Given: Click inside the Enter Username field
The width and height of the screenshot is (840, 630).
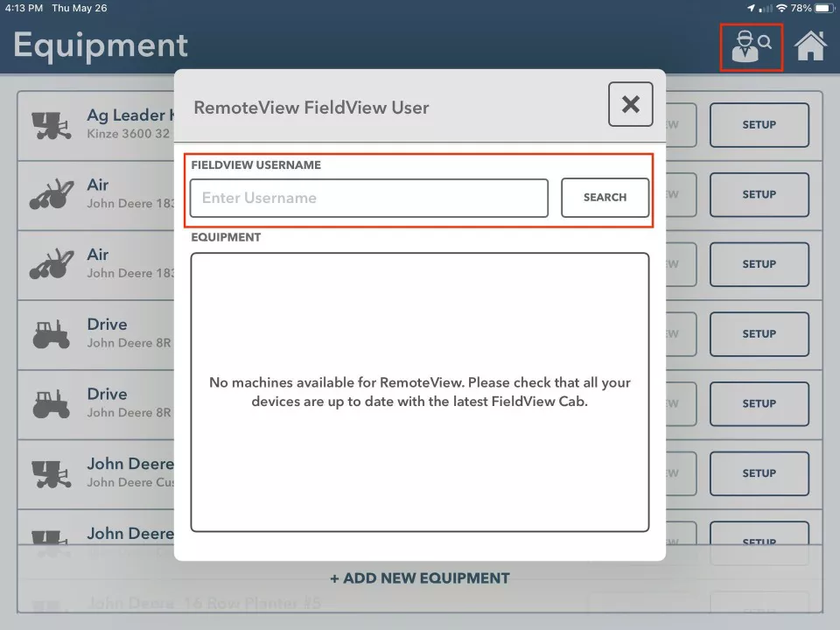Looking at the screenshot, I should pyautogui.click(x=367, y=198).
